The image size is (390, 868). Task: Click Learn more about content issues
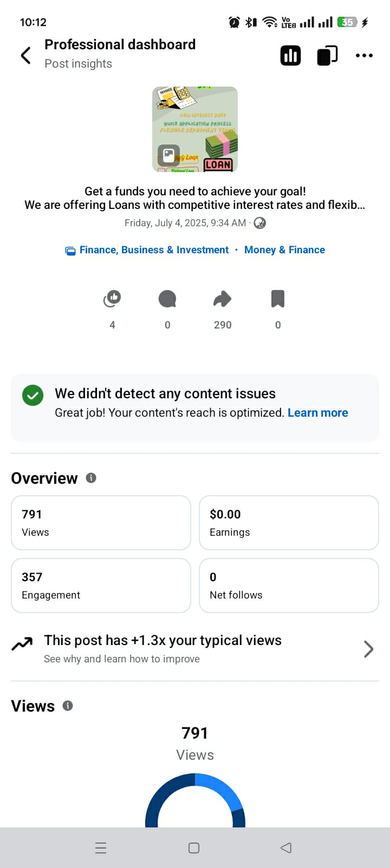tap(317, 413)
